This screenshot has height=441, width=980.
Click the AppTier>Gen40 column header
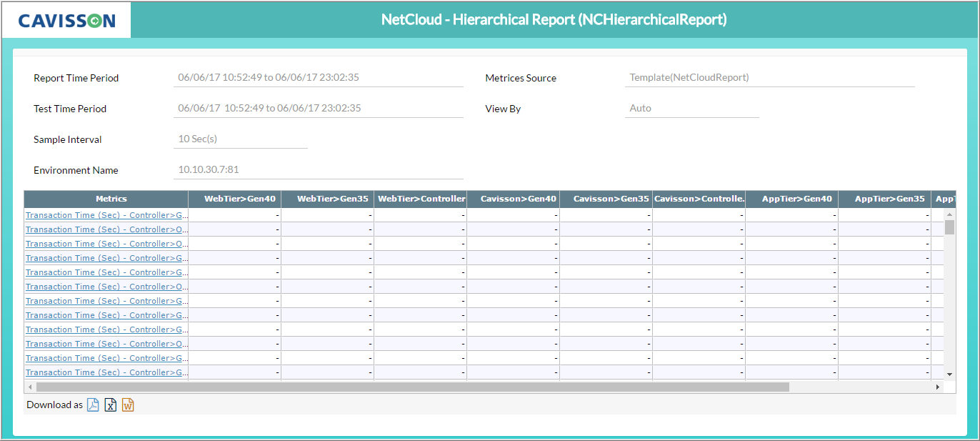point(792,199)
